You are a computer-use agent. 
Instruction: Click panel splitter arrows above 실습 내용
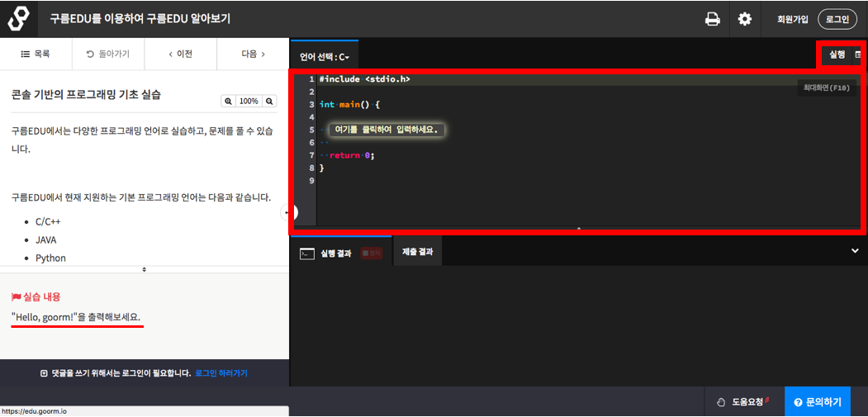(145, 269)
